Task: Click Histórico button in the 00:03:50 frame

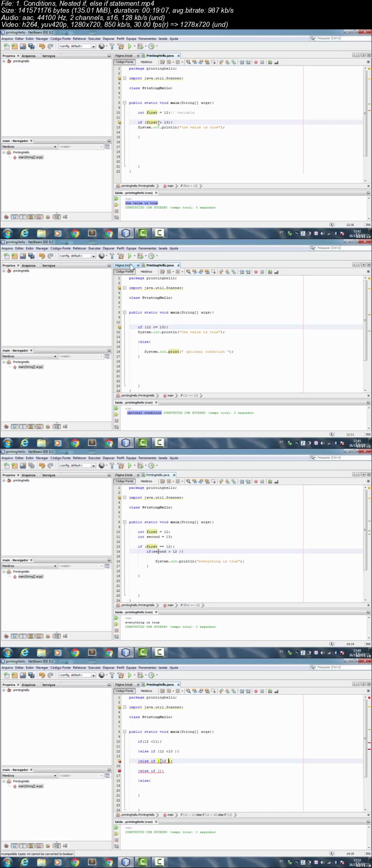Action: tap(146, 62)
